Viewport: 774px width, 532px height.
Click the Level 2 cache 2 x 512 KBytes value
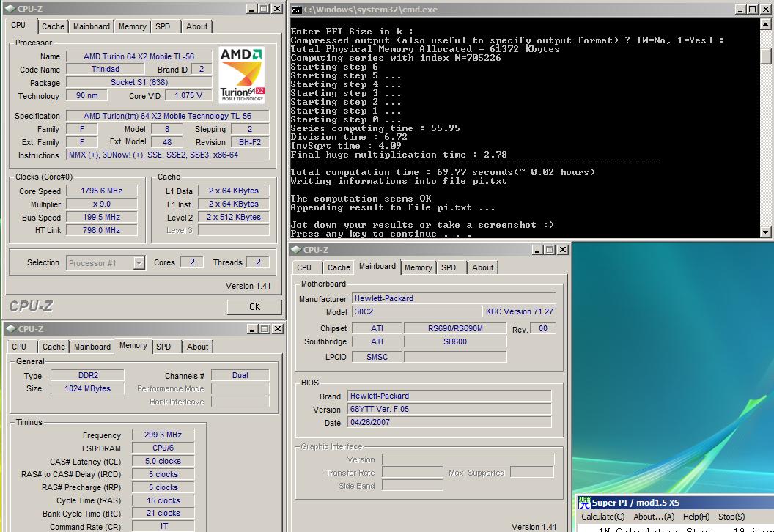pyautogui.click(x=234, y=217)
